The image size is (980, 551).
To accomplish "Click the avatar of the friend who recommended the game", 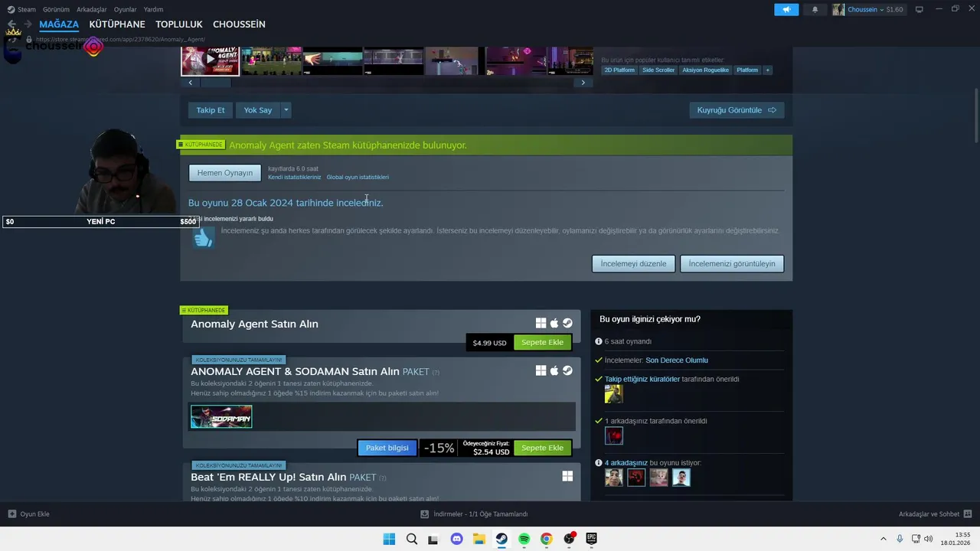I will pos(613,435).
